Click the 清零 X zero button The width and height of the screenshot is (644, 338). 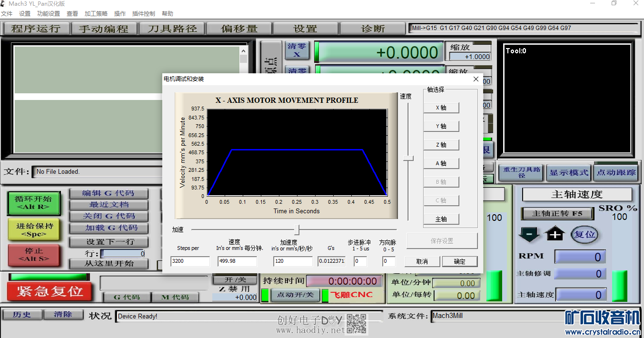point(297,50)
